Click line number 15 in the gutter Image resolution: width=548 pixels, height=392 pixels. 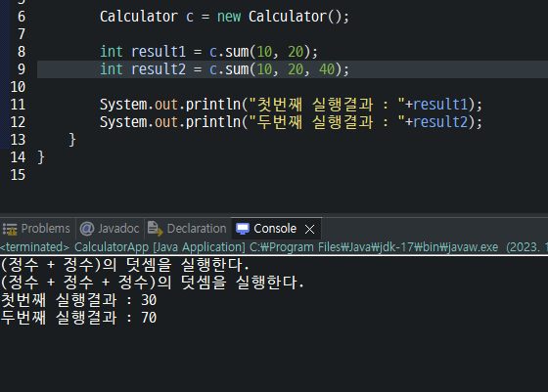pyautogui.click(x=18, y=175)
